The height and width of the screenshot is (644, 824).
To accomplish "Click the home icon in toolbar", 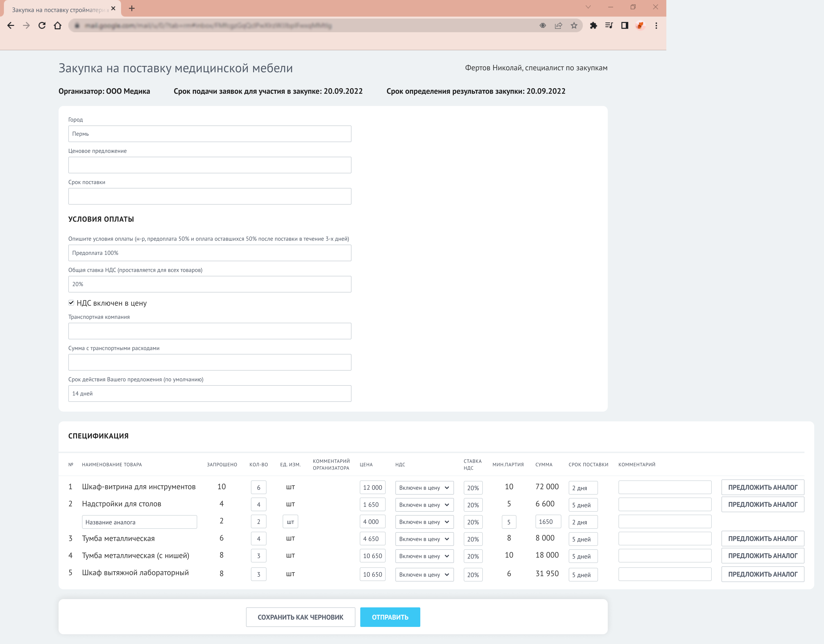I will (x=57, y=26).
